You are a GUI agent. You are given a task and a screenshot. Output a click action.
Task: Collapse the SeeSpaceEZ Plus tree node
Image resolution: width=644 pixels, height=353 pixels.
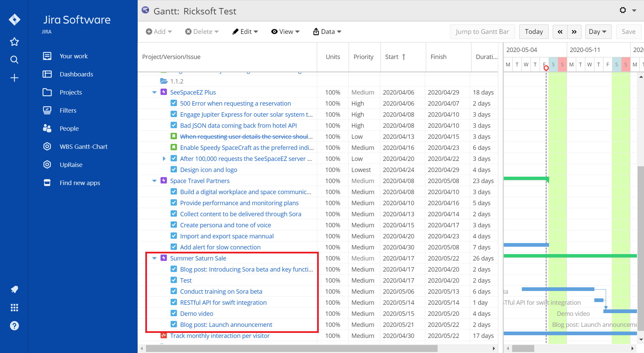pyautogui.click(x=154, y=92)
